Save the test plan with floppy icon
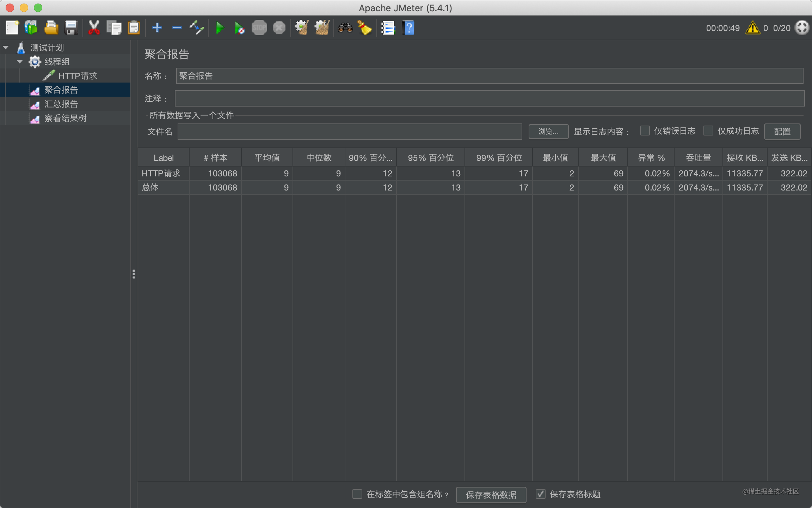The width and height of the screenshot is (812, 508). [71, 28]
